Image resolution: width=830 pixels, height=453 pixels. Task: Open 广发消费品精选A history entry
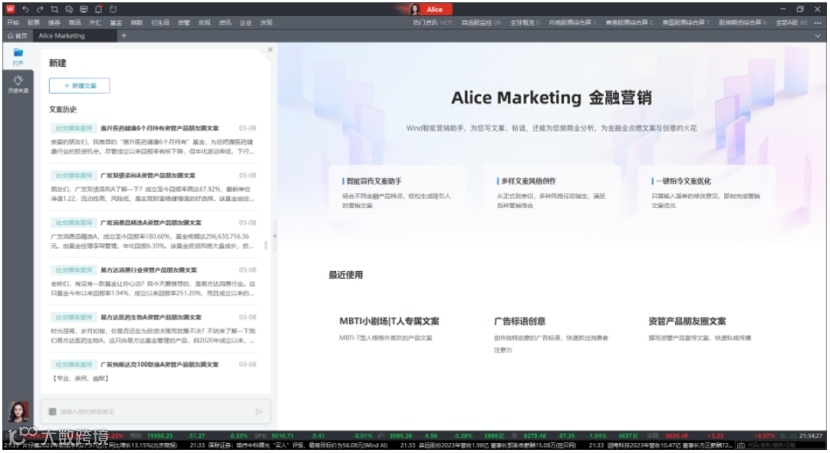153,234
